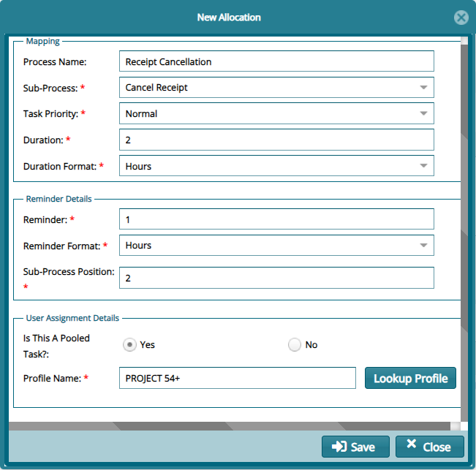Expand the Task Priority dropdown
Screen dimensions: 476x470
[276, 114]
